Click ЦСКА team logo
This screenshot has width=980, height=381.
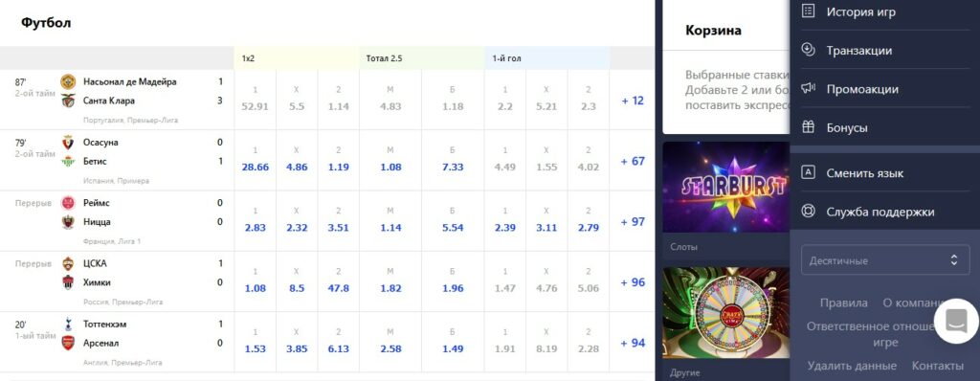[x=68, y=263]
